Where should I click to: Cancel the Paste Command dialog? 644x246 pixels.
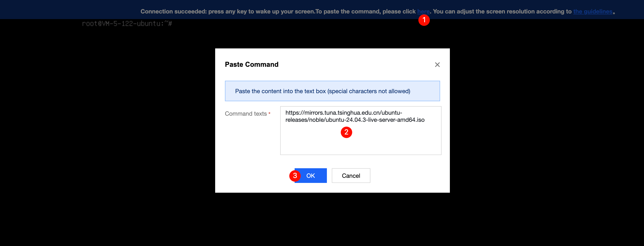tap(351, 176)
